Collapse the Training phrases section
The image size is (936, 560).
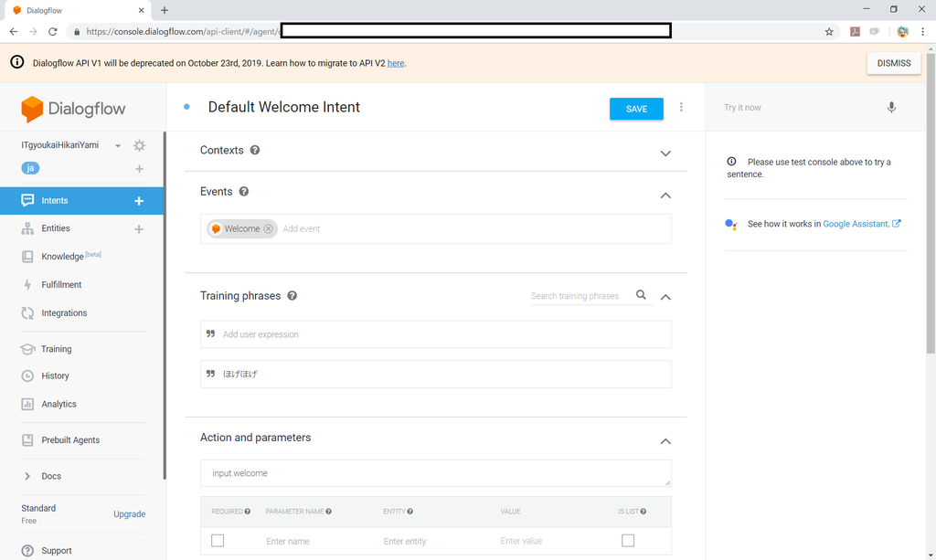665,297
